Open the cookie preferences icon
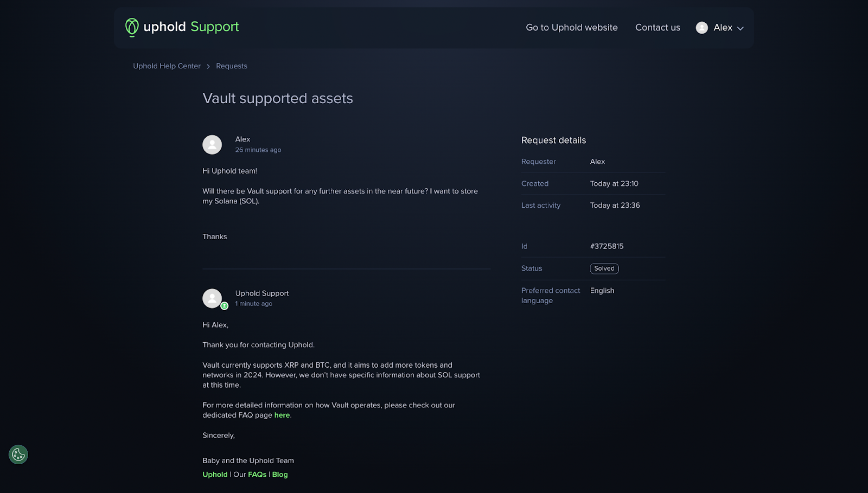Viewport: 868px width, 493px height. click(x=18, y=454)
